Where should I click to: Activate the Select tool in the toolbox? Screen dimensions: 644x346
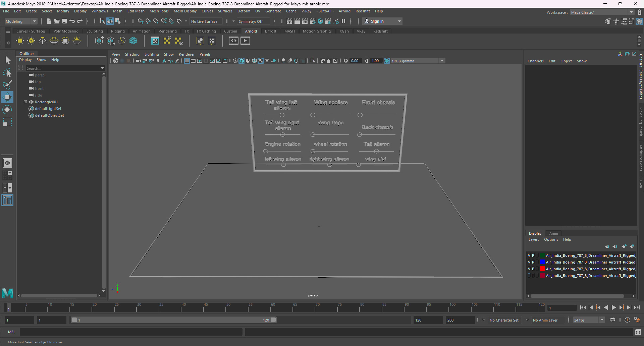point(7,60)
